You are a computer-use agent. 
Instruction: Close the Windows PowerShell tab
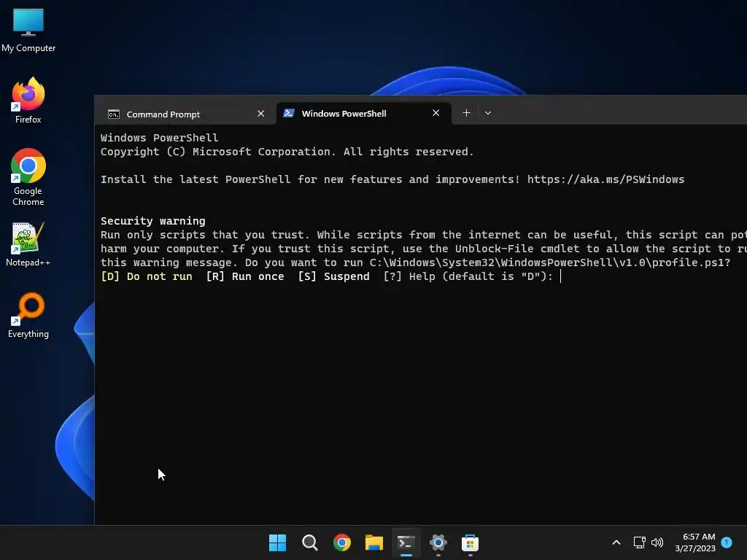436,113
